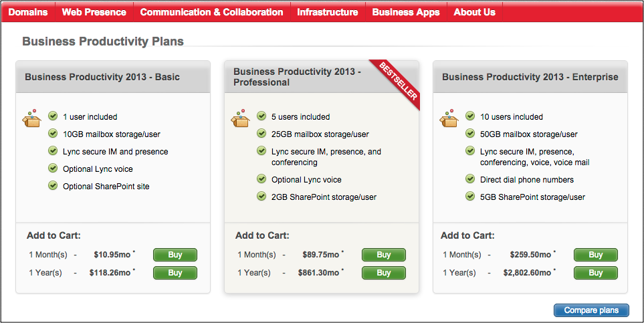Go to the About Us menu
The image size is (644, 323).
click(475, 12)
